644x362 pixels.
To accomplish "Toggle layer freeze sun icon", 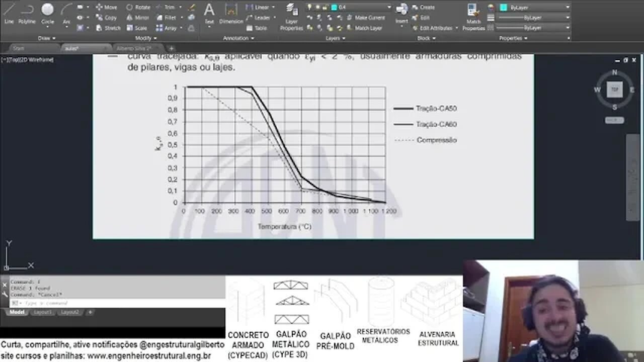I will (318, 7).
